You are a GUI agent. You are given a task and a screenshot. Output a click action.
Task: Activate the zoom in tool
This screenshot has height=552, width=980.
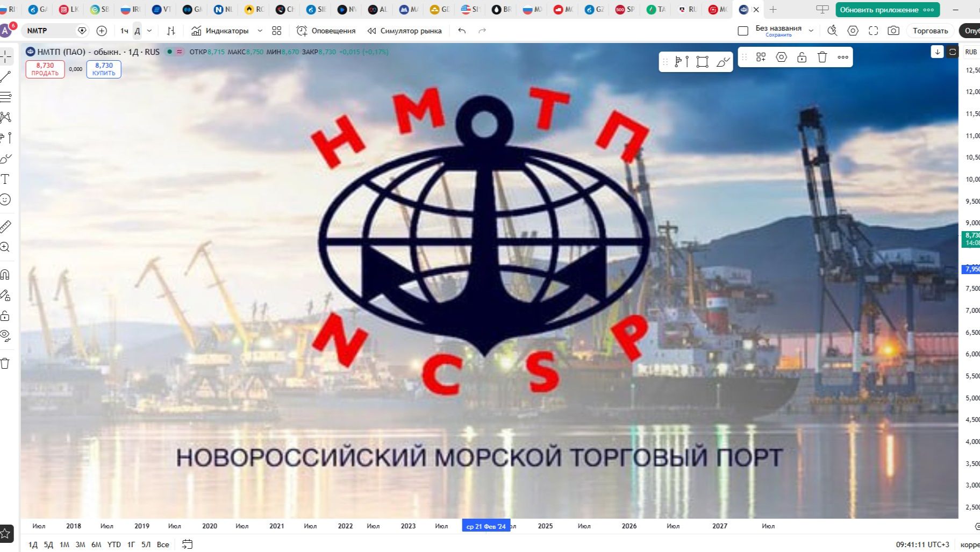tap(5, 247)
